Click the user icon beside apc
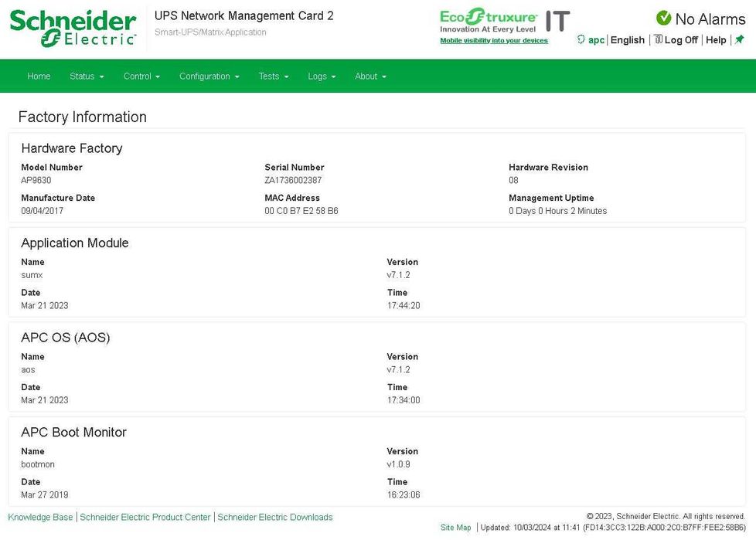 pyautogui.click(x=581, y=39)
